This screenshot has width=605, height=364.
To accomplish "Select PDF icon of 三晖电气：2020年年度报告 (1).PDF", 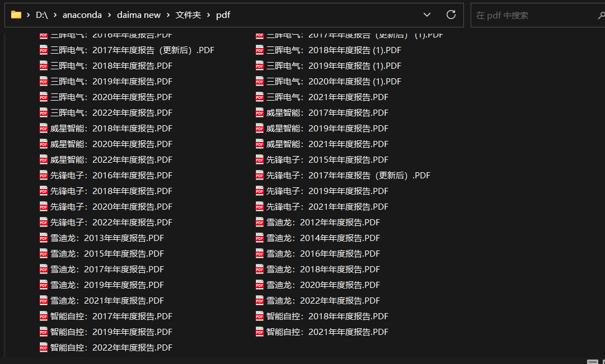I will tap(260, 82).
